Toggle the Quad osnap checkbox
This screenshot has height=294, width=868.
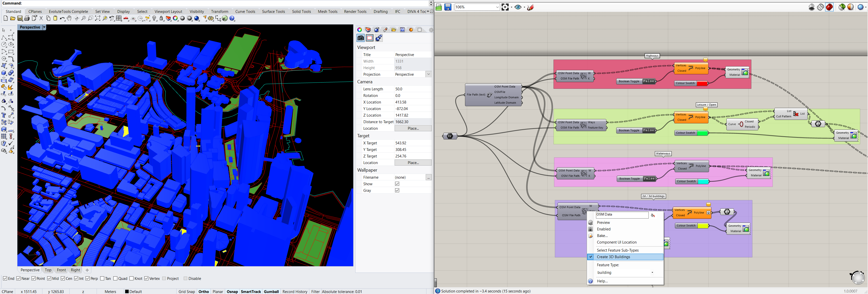pyautogui.click(x=116, y=279)
